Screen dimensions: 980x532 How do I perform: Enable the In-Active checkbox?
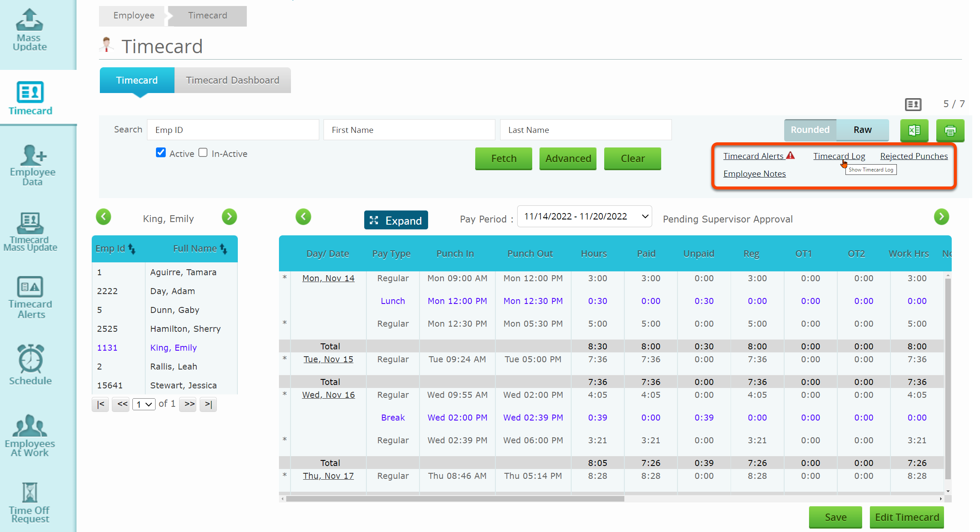click(203, 152)
